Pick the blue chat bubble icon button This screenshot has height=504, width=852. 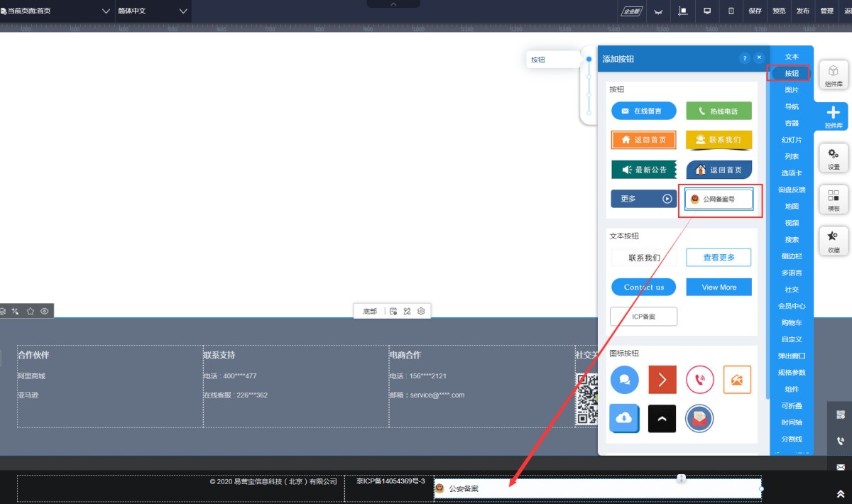pyautogui.click(x=625, y=380)
